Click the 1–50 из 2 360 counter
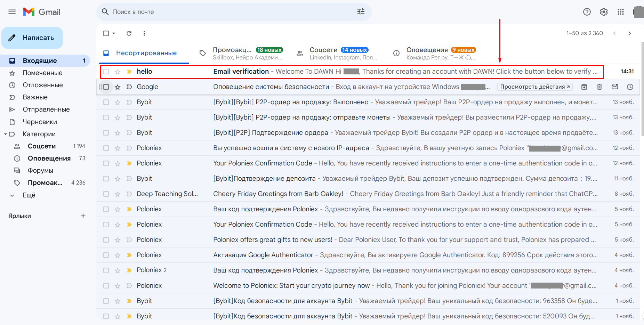The height and width of the screenshot is (325, 644). click(x=585, y=33)
